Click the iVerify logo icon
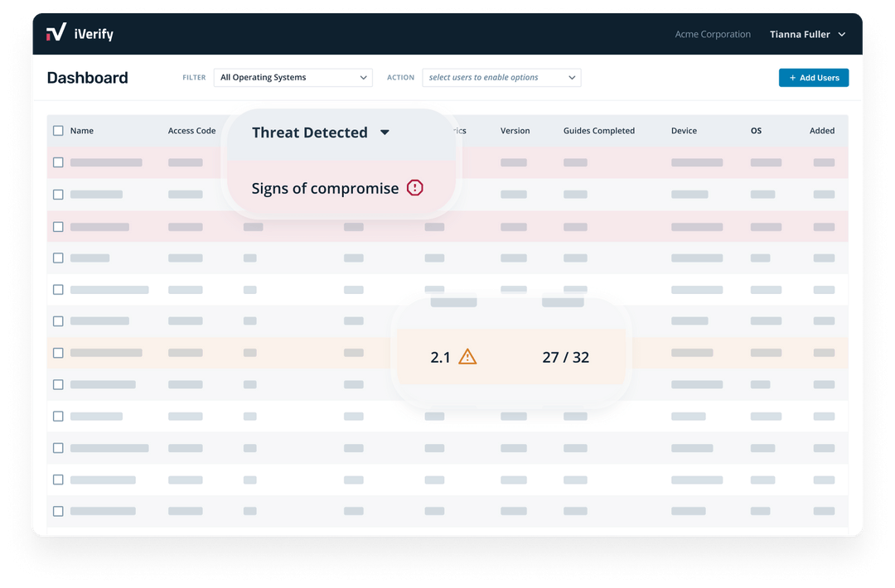895x588 pixels. tap(56, 32)
